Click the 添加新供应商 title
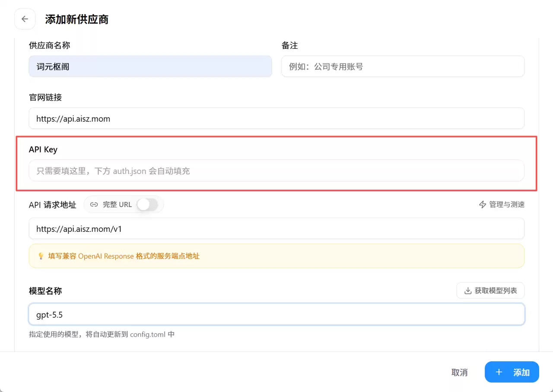 (x=77, y=19)
